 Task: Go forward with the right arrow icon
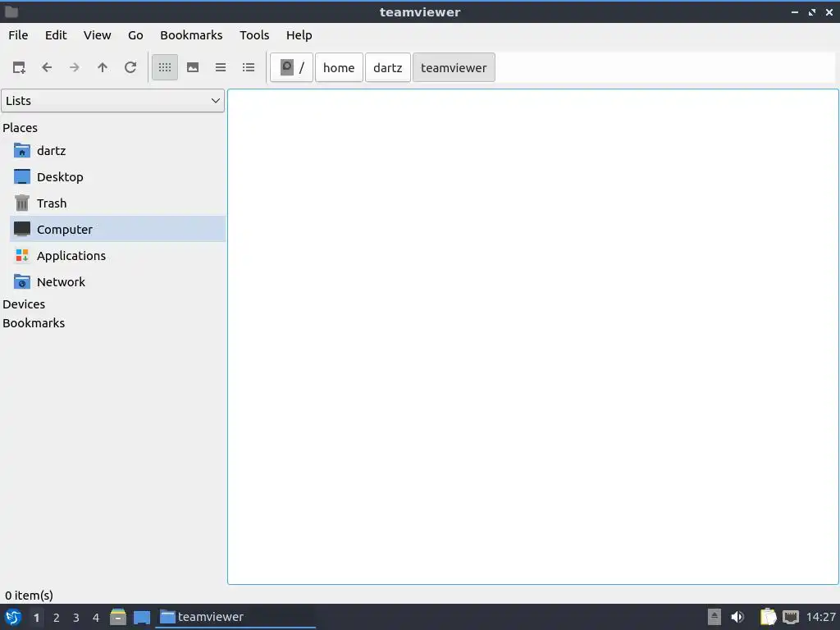point(75,67)
